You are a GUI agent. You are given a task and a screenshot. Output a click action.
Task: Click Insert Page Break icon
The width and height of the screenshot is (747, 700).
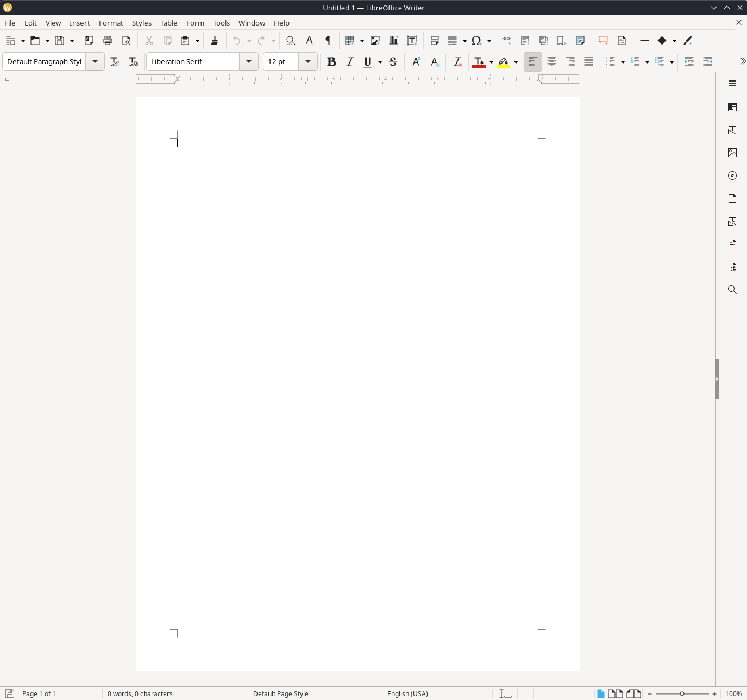click(x=435, y=41)
